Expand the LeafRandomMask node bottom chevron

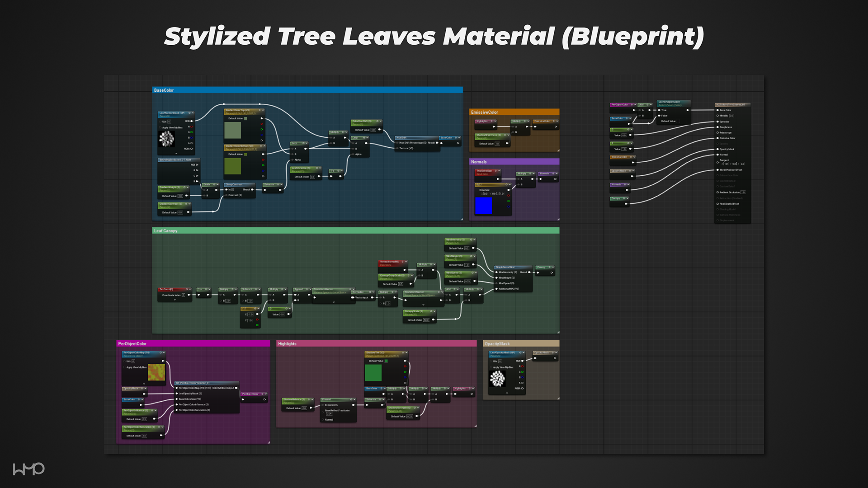tap(176, 154)
